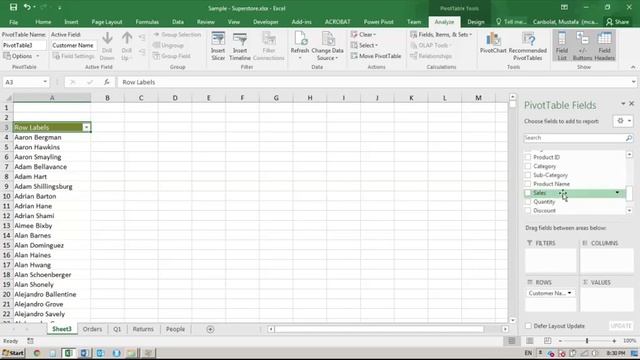640x360 pixels.
Task: Click the Undo icon
Action: [x=27, y=7]
